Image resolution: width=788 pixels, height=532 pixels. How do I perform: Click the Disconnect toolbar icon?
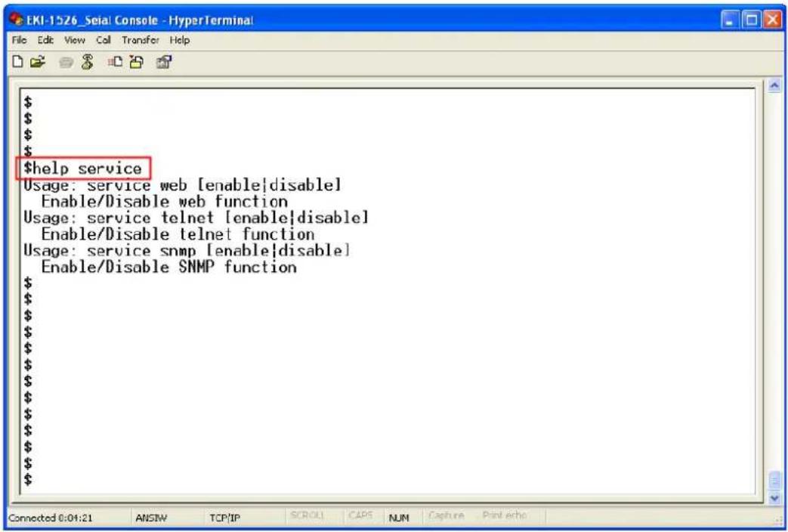click(x=88, y=62)
